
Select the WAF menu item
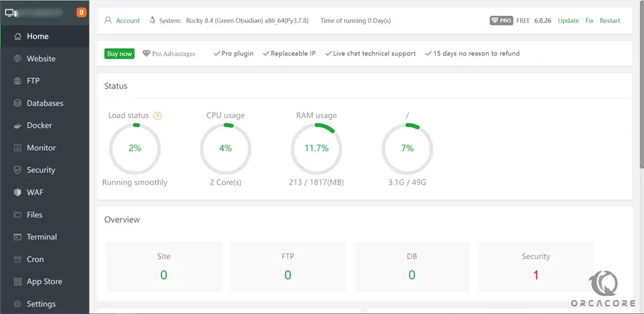(x=35, y=192)
